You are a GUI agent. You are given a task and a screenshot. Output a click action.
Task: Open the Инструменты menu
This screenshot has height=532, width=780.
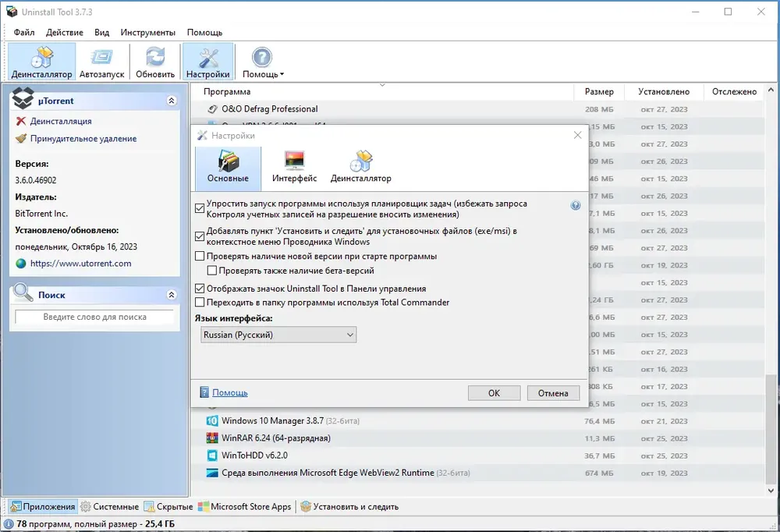click(147, 32)
